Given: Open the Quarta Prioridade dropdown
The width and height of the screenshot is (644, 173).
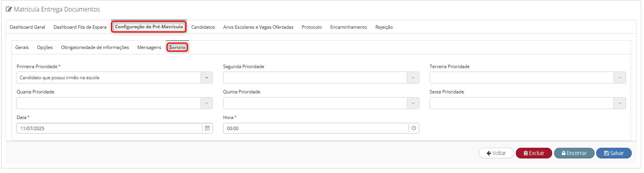Looking at the screenshot, I should 114,103.
